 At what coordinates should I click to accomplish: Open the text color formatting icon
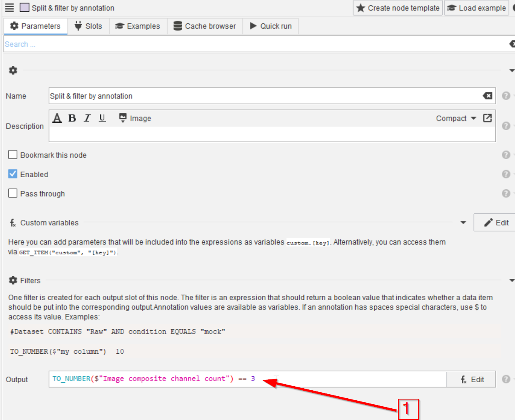(x=57, y=118)
